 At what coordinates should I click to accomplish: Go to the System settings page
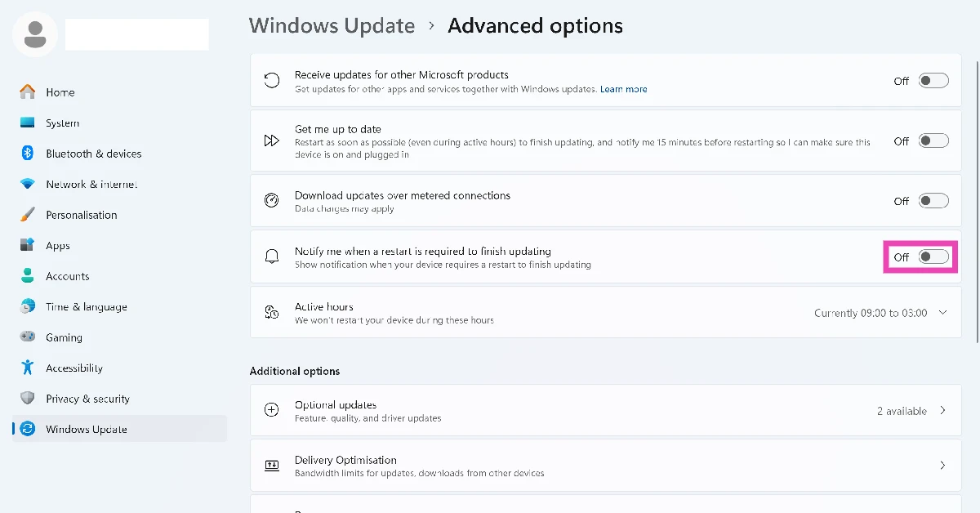(x=62, y=123)
